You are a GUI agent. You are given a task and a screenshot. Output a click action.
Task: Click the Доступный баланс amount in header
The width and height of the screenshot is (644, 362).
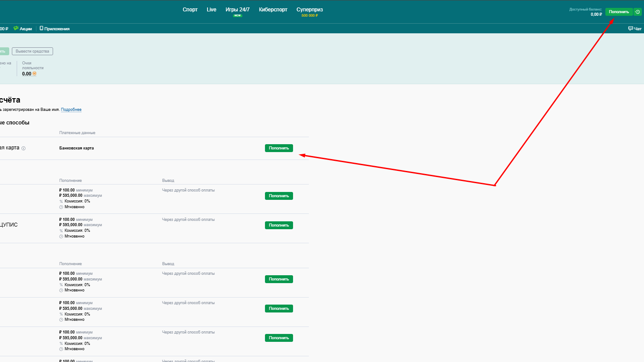(x=596, y=14)
